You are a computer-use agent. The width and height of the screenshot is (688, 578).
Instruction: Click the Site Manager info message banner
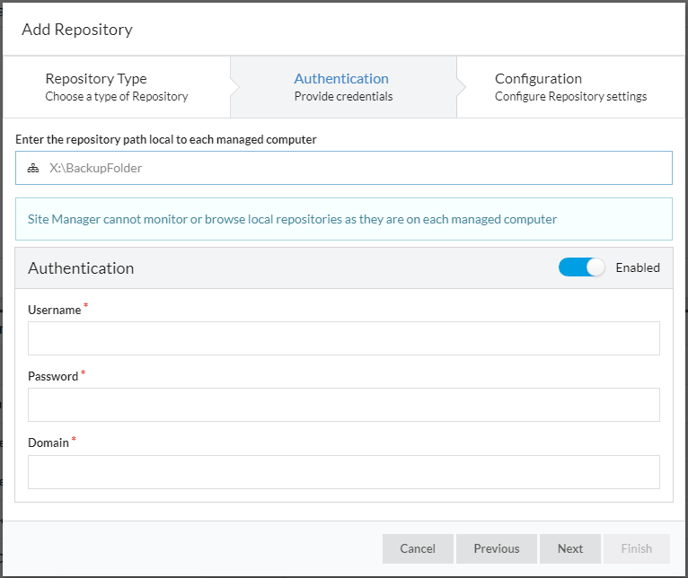pos(344,219)
